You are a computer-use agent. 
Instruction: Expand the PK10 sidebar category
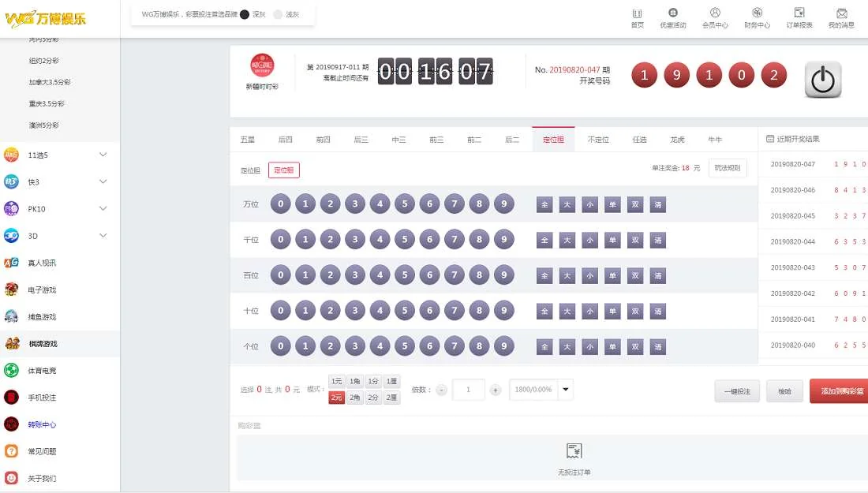(x=103, y=208)
